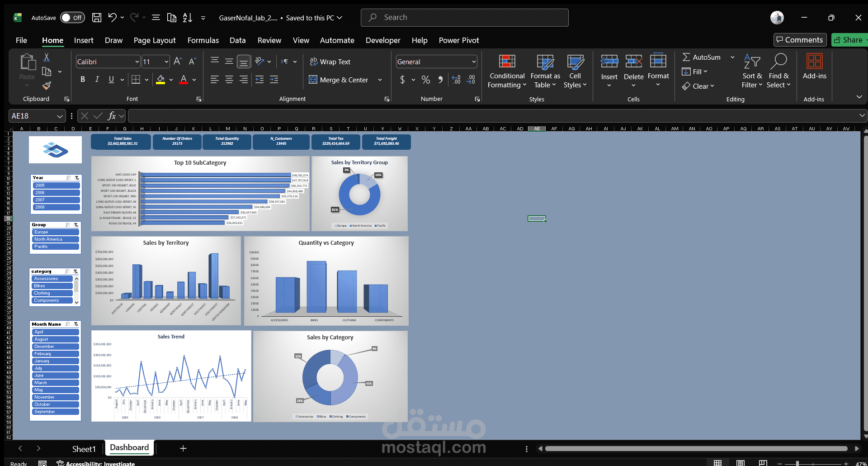This screenshot has height=466, width=868.
Task: Apply Italic formatting
Action: tap(97, 80)
